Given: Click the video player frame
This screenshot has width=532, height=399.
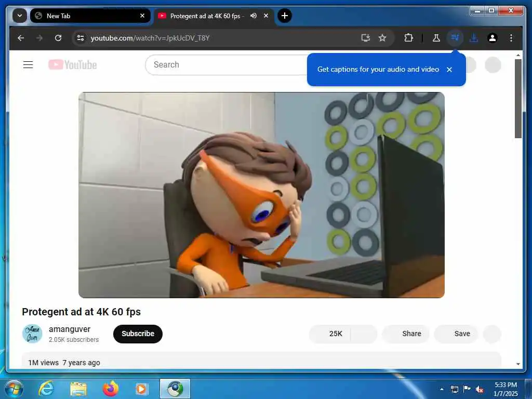Looking at the screenshot, I should click(x=262, y=195).
